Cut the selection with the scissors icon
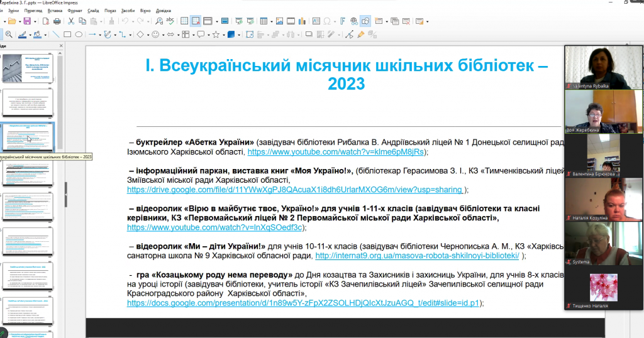The width and height of the screenshot is (644, 338). pyautogui.click(x=71, y=21)
